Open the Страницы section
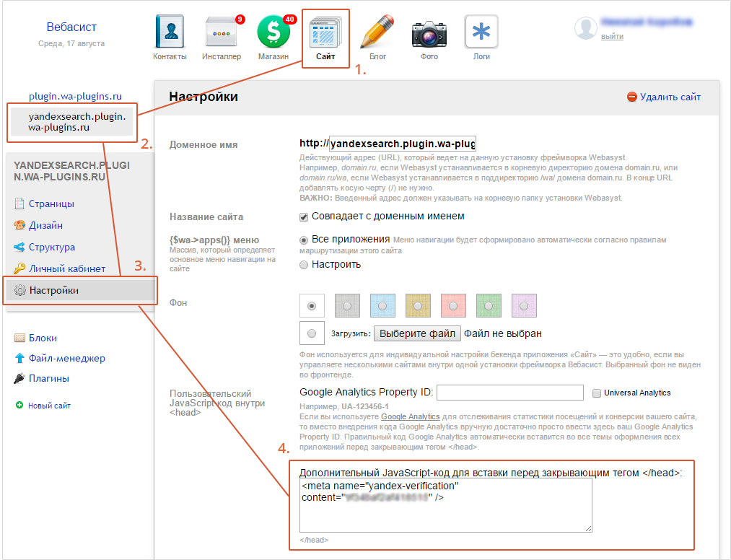Image resolution: width=731 pixels, height=560 pixels. click(x=51, y=204)
